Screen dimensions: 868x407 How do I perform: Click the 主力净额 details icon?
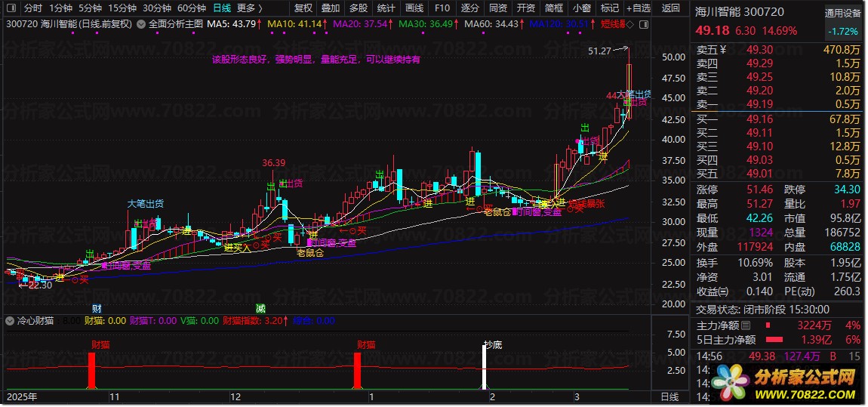point(746,325)
